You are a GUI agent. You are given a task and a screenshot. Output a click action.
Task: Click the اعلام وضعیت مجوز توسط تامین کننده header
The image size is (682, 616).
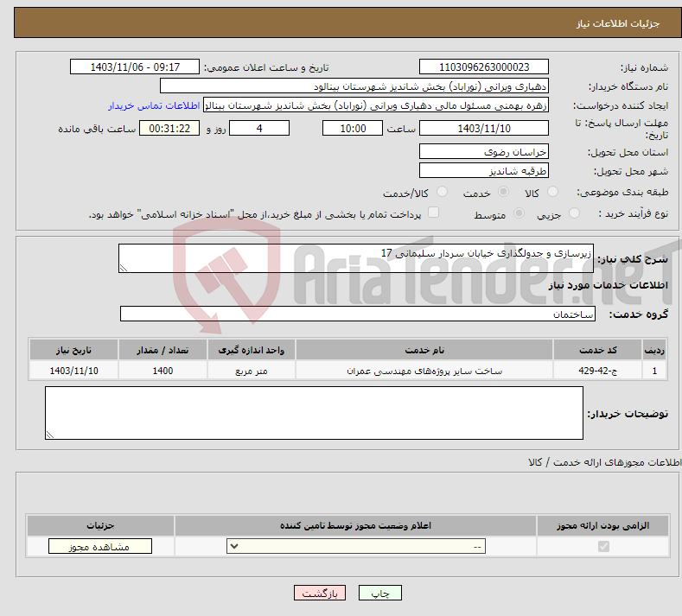coord(356,525)
